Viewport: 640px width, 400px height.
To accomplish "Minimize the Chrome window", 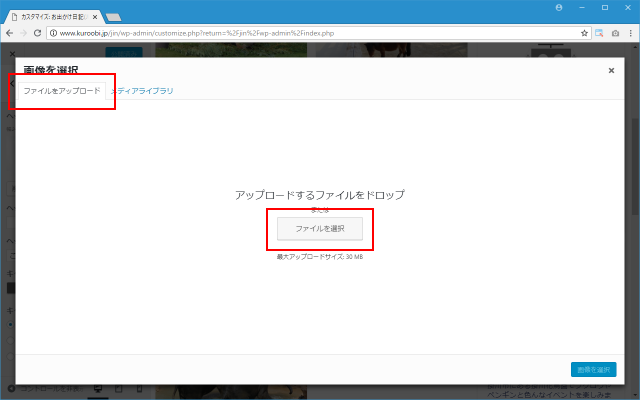I will (582, 7).
